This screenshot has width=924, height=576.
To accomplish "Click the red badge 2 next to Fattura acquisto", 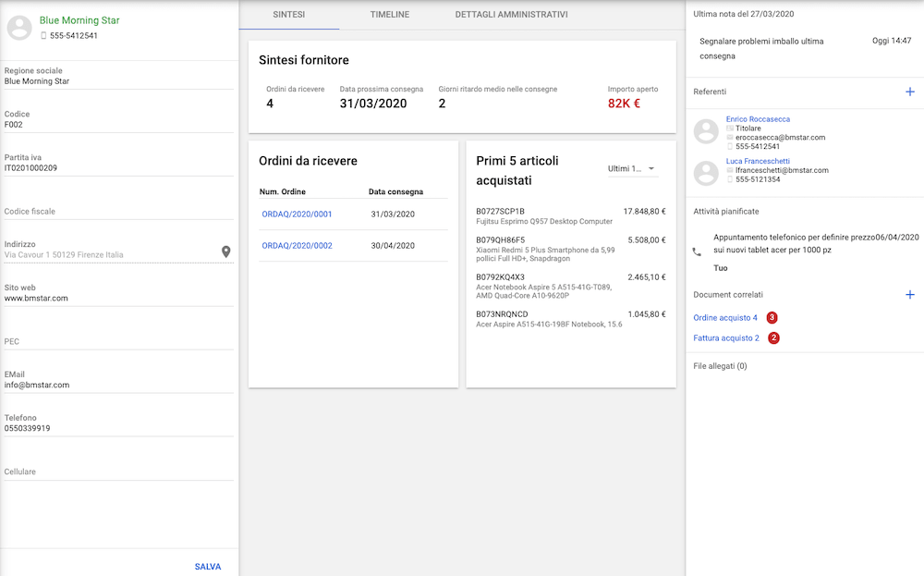I will point(773,337).
